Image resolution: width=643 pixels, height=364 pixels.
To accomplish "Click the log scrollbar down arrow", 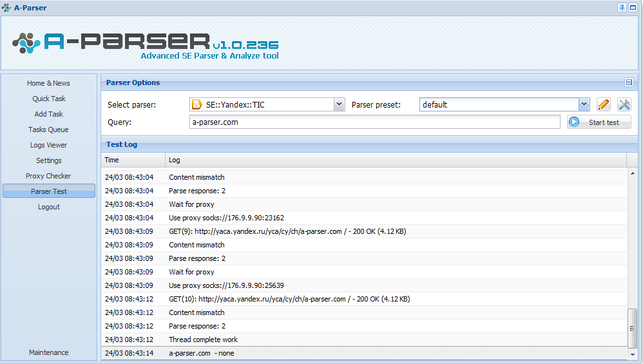I will pyautogui.click(x=633, y=355).
